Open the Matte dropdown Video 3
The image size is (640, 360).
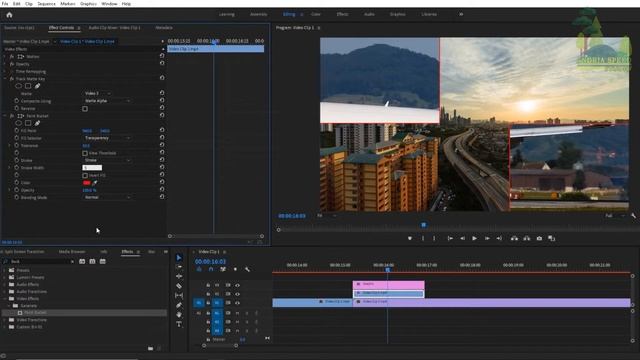[x=98, y=93]
